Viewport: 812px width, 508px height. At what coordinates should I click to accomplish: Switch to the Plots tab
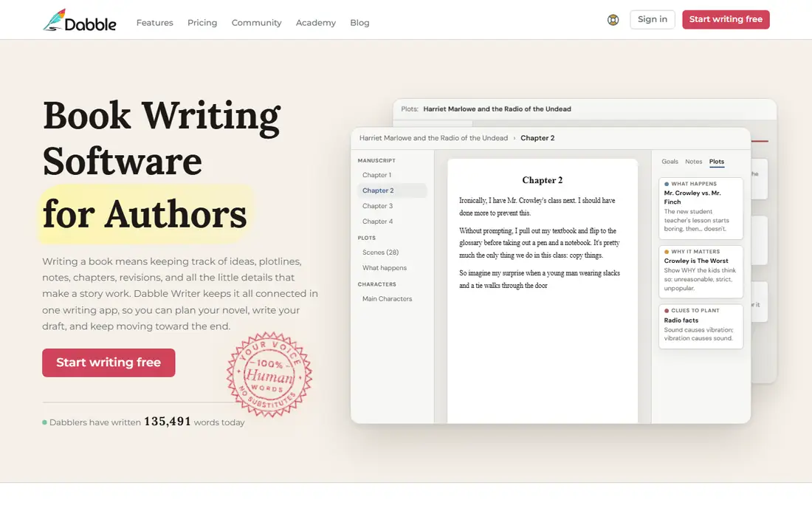pos(717,162)
